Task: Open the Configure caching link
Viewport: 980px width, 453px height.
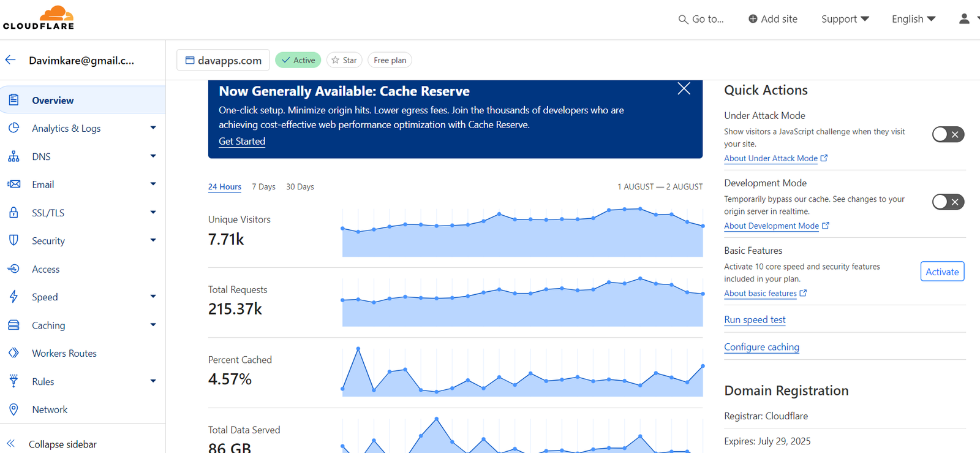Action: (x=761, y=347)
